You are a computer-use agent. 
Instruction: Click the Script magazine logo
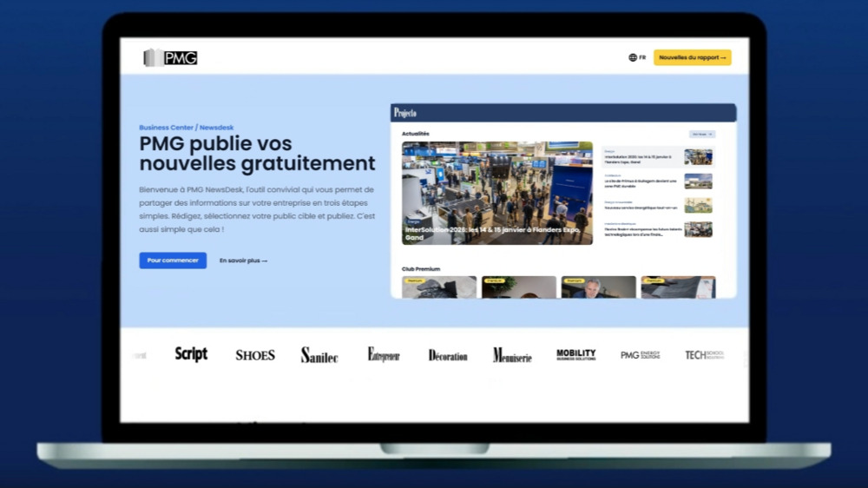191,354
